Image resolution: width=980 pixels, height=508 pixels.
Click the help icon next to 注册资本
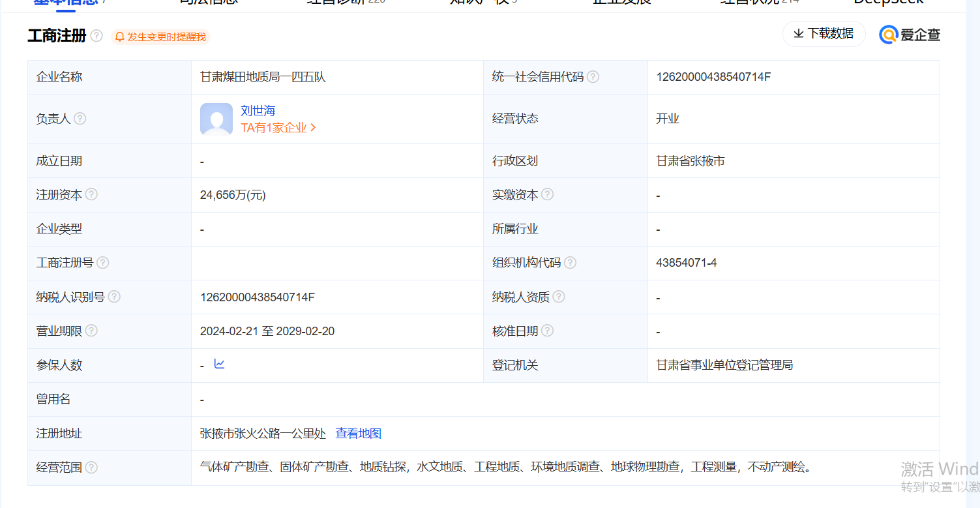[x=91, y=194]
